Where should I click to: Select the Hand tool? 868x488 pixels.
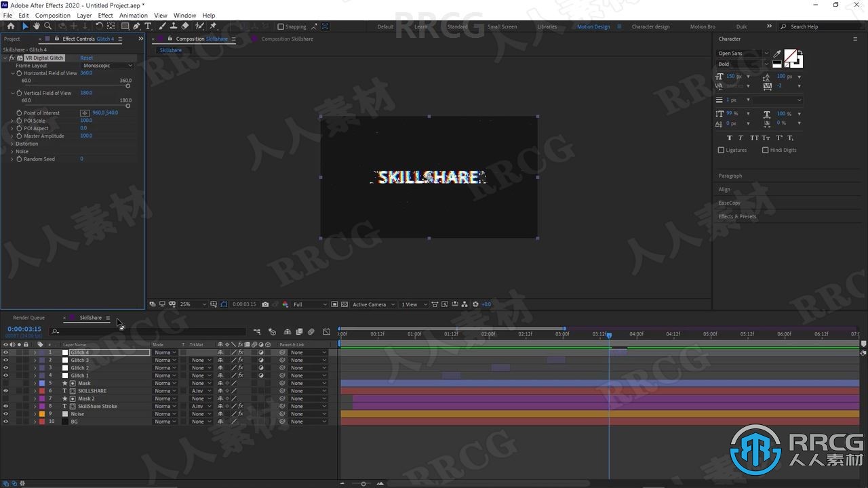(37, 26)
